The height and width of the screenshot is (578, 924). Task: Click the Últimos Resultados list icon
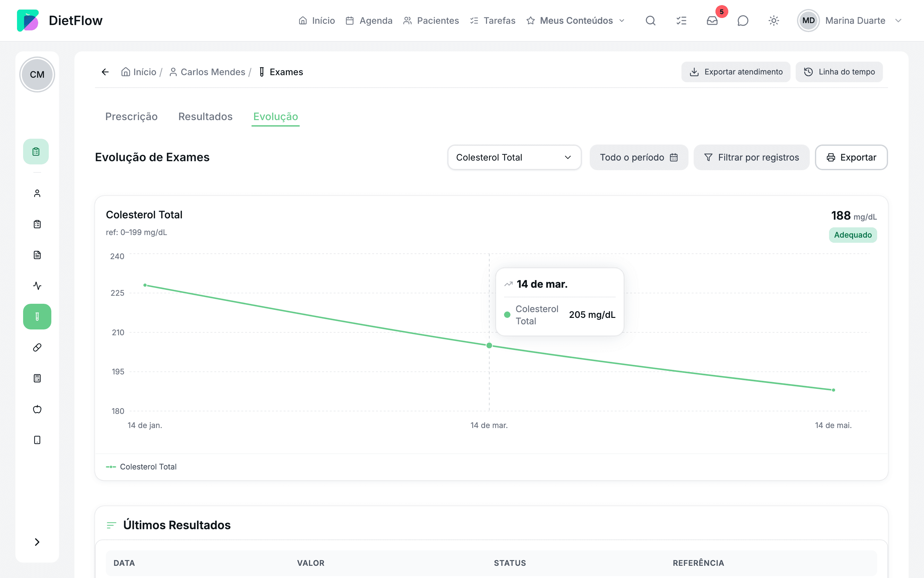[111, 525]
